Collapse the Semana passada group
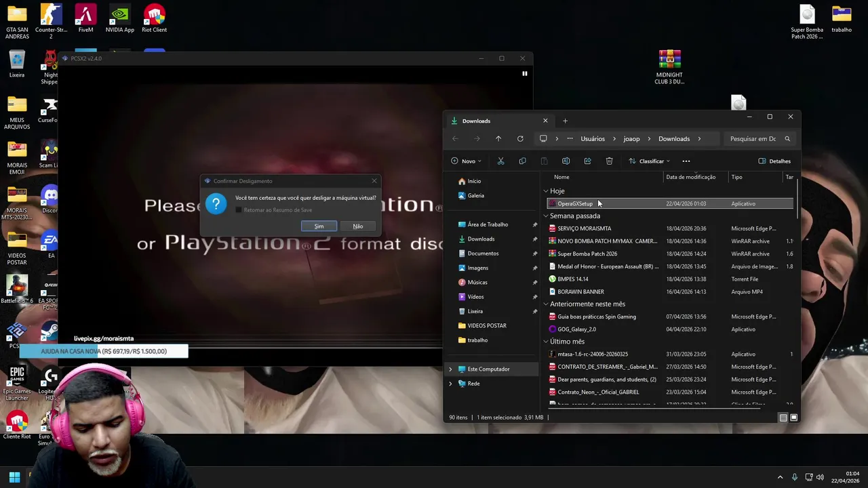The height and width of the screenshot is (488, 868). (x=546, y=216)
